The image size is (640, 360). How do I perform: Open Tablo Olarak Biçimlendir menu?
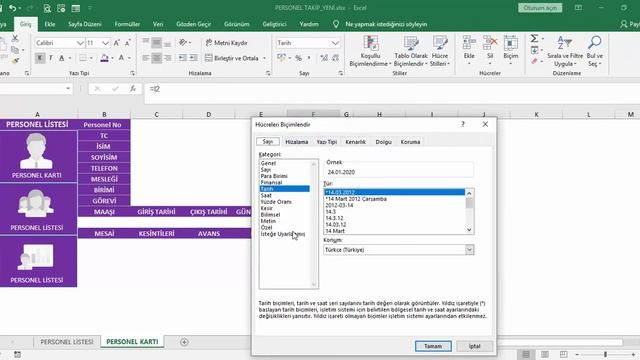click(x=411, y=51)
